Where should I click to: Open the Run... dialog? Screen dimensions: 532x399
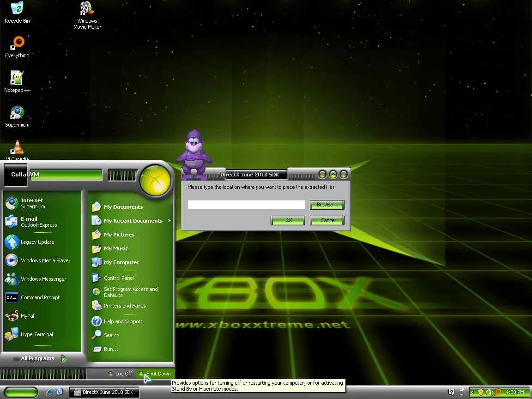(131, 349)
